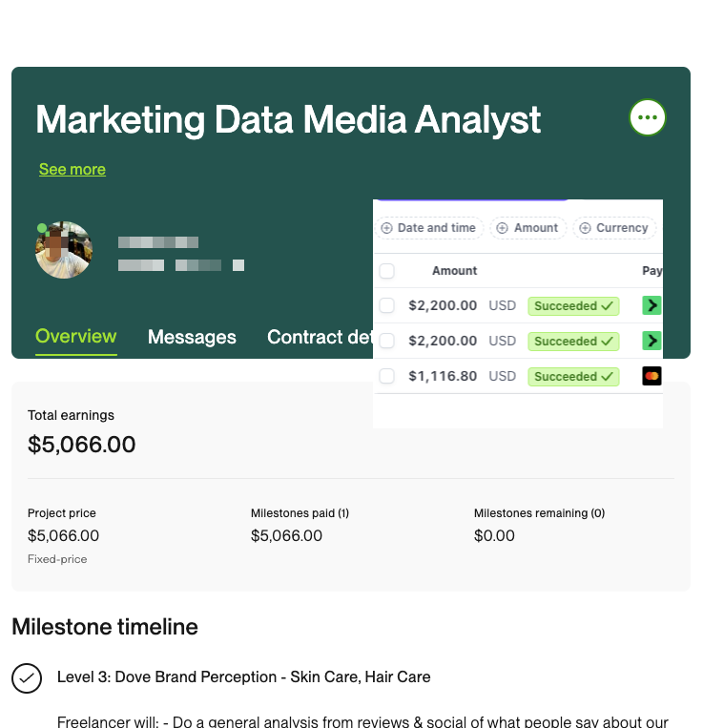Click the green arrow icon in second payment row
The image size is (703, 728).
pos(651,341)
